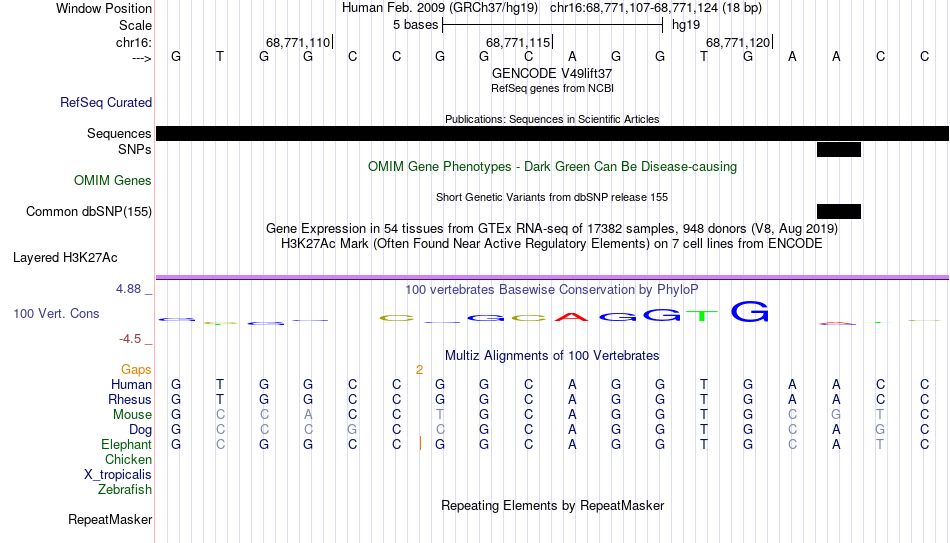Viewport: 950px width, 543px height.
Task: Click the Zebrafish species row label
Action: point(125,490)
